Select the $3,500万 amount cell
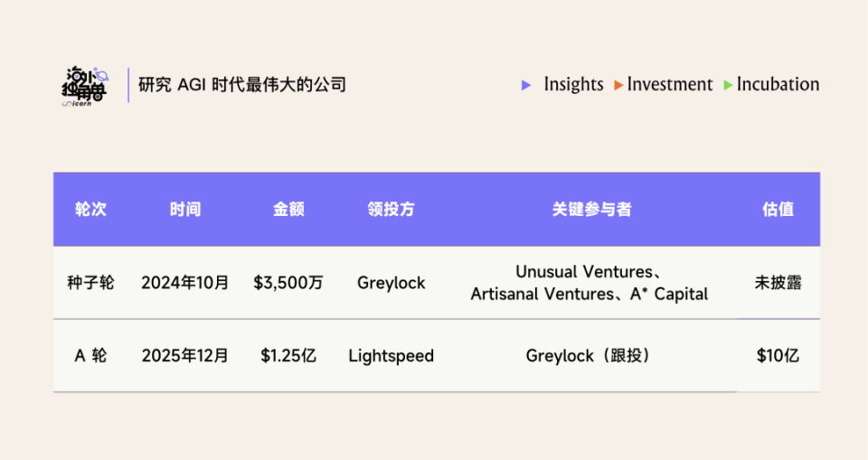Image resolution: width=868 pixels, height=460 pixels. pyautogui.click(x=288, y=283)
